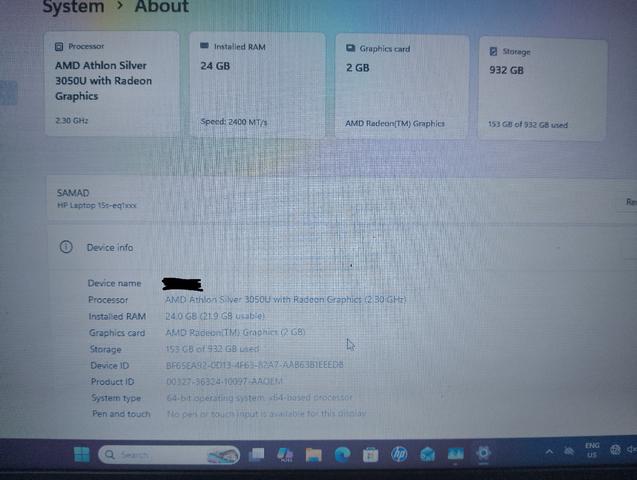Launch Copilot preview from the taskbar
Image resolution: width=637 pixels, height=480 pixels.
coord(285,454)
